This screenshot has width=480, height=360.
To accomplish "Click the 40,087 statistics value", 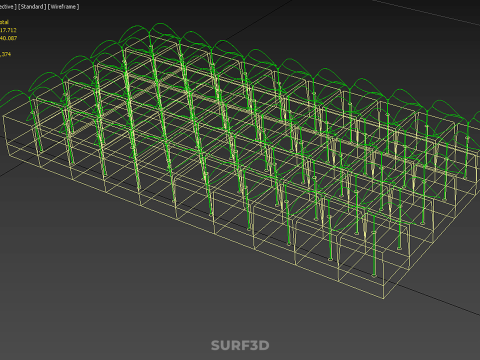I will click(8, 38).
